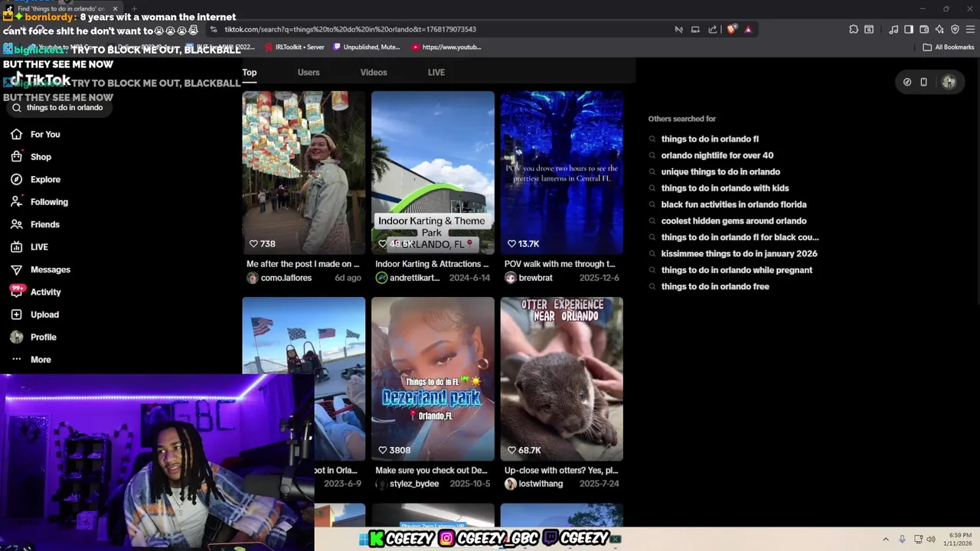Open brewbrat profile link
The height and width of the screenshot is (551, 980).
pos(535,278)
